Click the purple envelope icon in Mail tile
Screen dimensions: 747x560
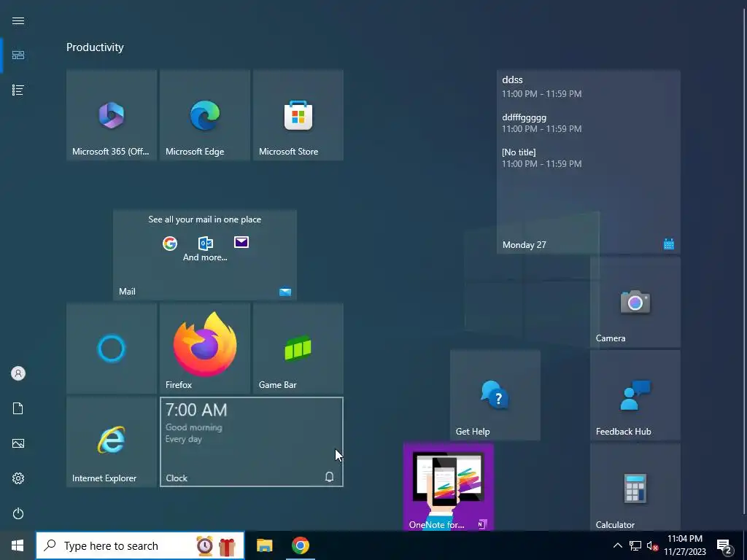tap(241, 242)
